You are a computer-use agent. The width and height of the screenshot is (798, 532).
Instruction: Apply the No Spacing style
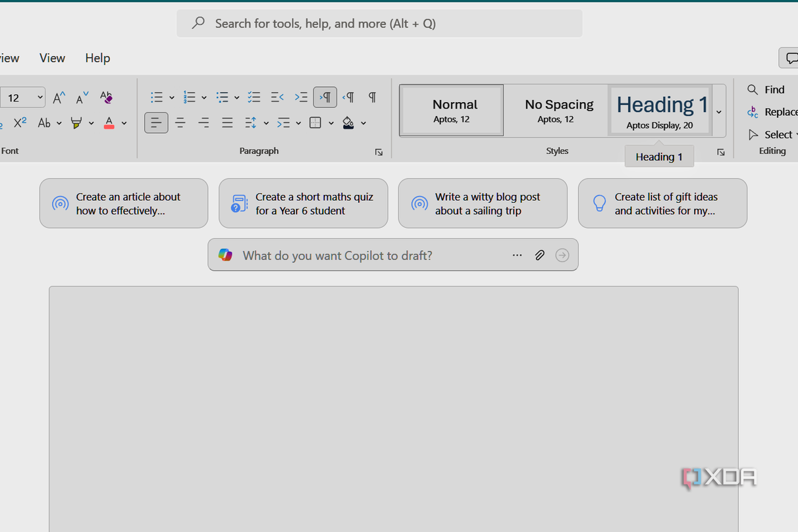coord(559,110)
